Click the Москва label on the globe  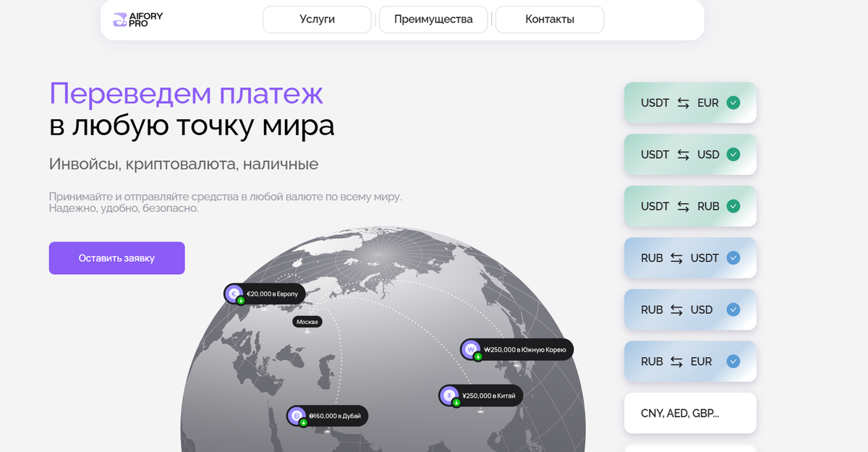click(x=307, y=321)
